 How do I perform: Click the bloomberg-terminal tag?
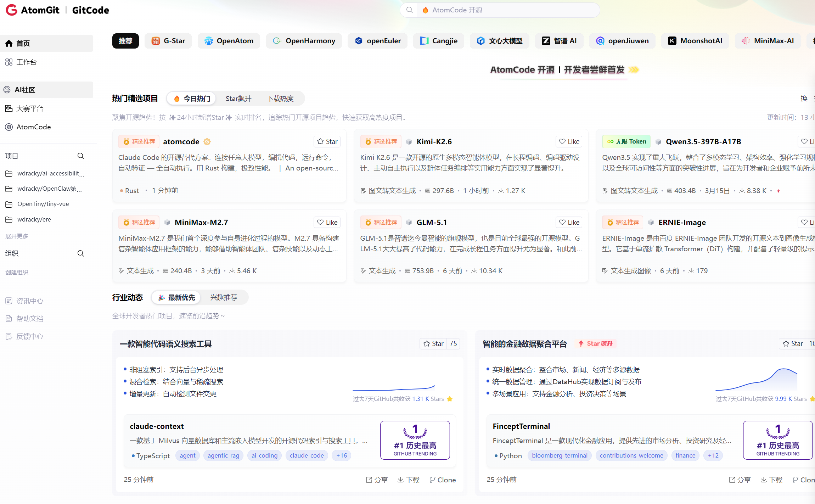[560, 455]
